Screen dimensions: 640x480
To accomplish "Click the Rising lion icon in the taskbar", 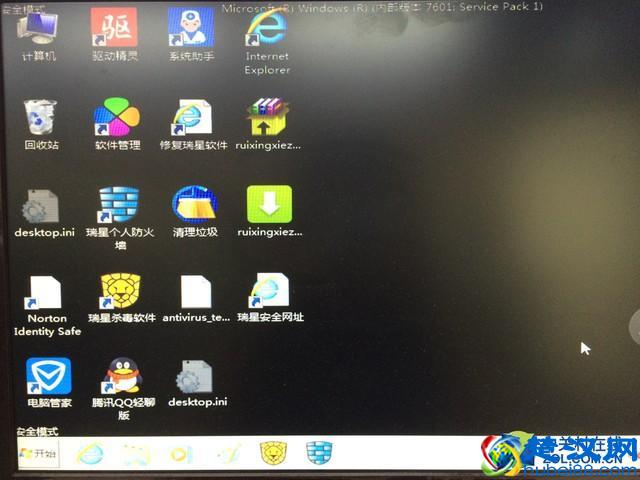I will point(273,453).
